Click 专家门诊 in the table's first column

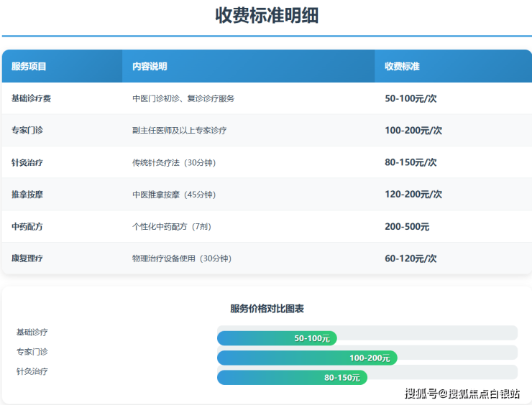(27, 131)
